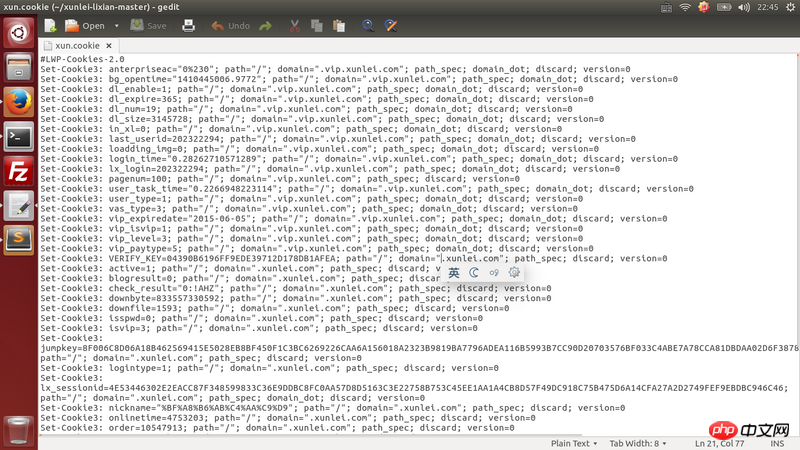Screen dimensions: 800x450
Task: Click the jumpkey long hex value line
Action: click(418, 348)
